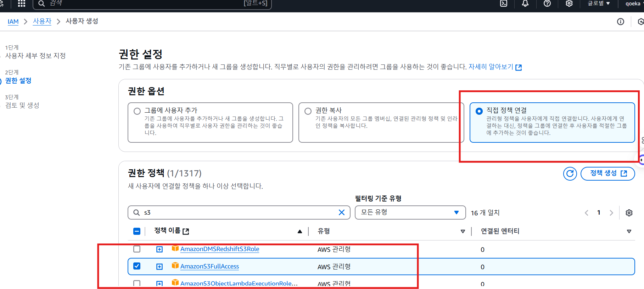Sort ascending by 정책 이름 arrow

click(x=300, y=231)
